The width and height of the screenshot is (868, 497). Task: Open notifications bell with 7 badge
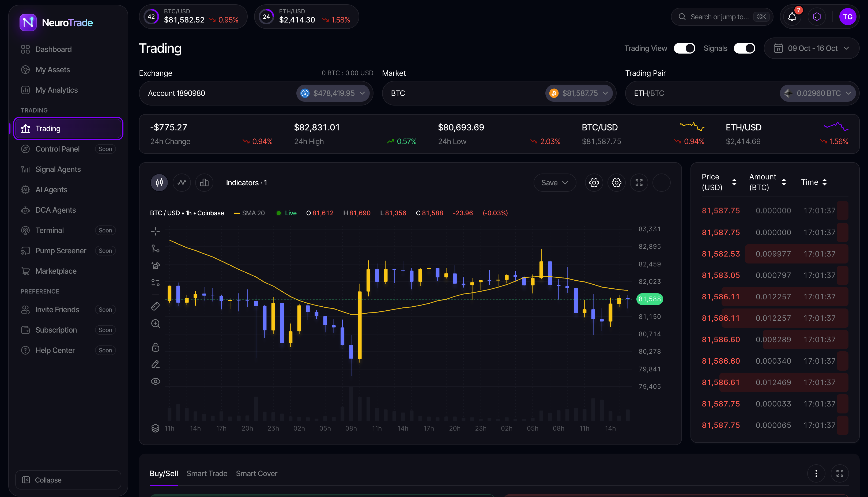tap(792, 17)
